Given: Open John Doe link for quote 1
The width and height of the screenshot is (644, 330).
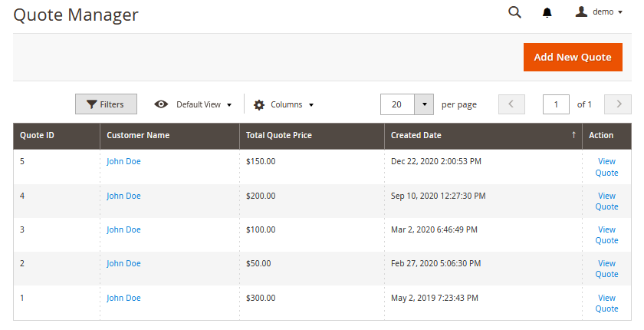Looking at the screenshot, I should (123, 298).
